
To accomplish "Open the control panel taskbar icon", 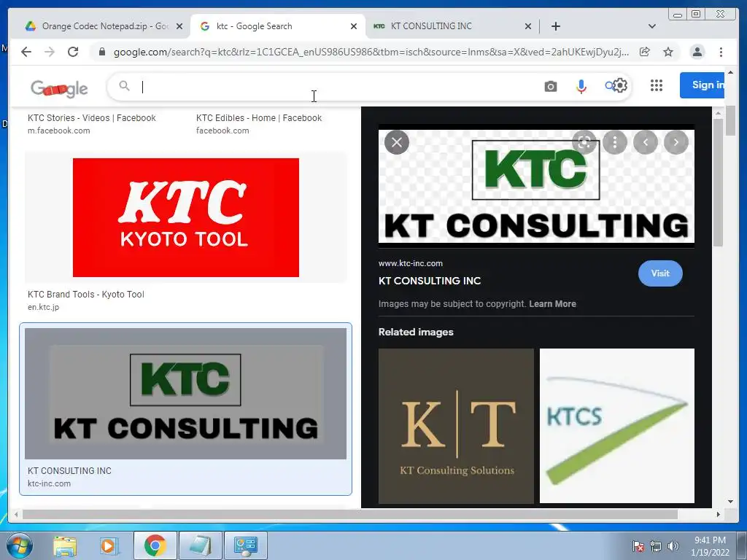I will [245, 545].
